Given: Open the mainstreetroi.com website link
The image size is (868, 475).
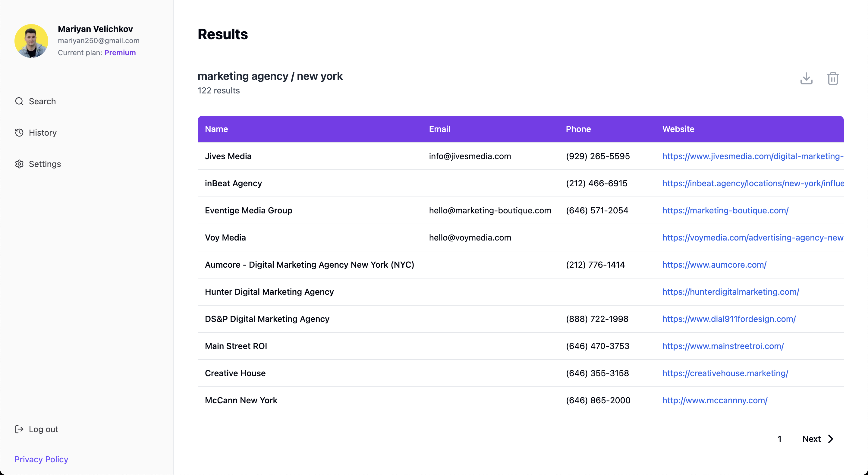Looking at the screenshot, I should click(x=723, y=346).
